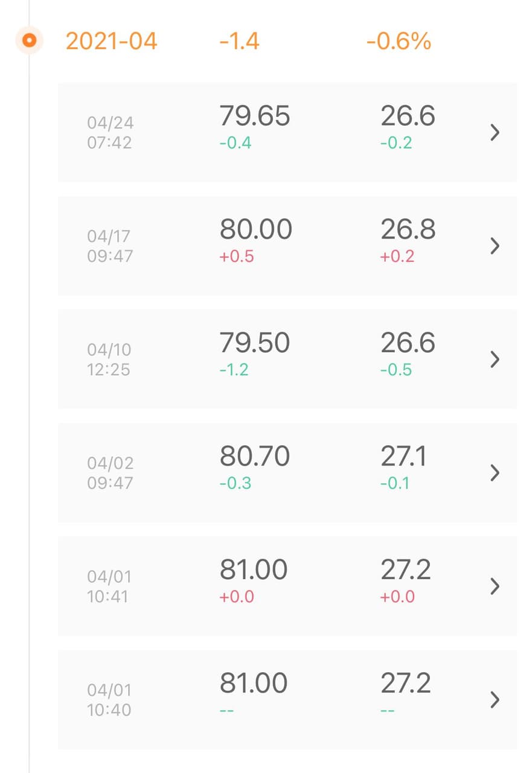Image resolution: width=532 pixels, height=773 pixels.
Task: Click the monthly -0.6% change summary
Action: click(x=399, y=41)
